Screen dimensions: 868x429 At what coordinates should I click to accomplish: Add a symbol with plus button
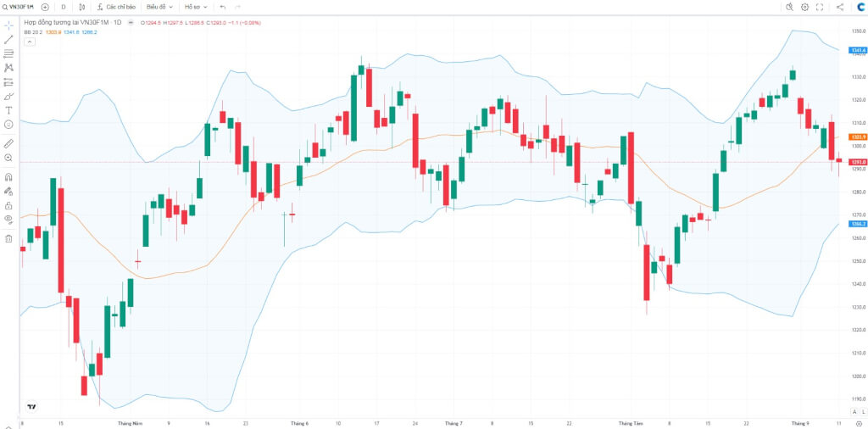click(46, 7)
